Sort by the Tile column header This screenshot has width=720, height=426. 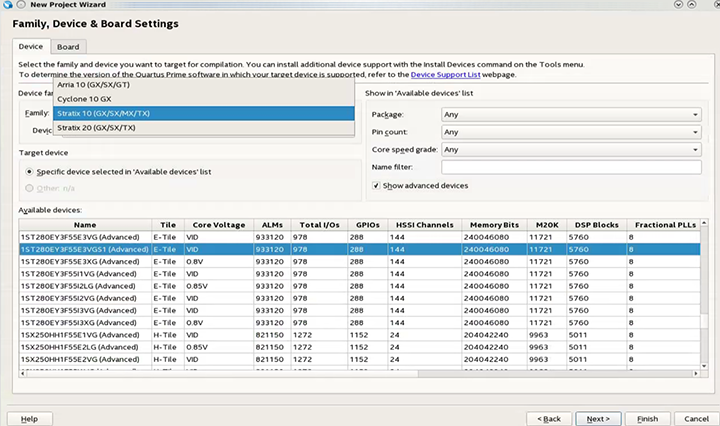click(x=168, y=225)
